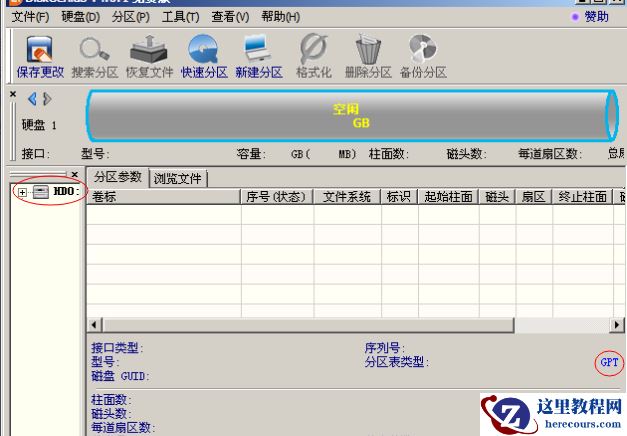627x436 pixels.
Task: Click the 新建分区 new partition icon
Action: [x=257, y=49]
